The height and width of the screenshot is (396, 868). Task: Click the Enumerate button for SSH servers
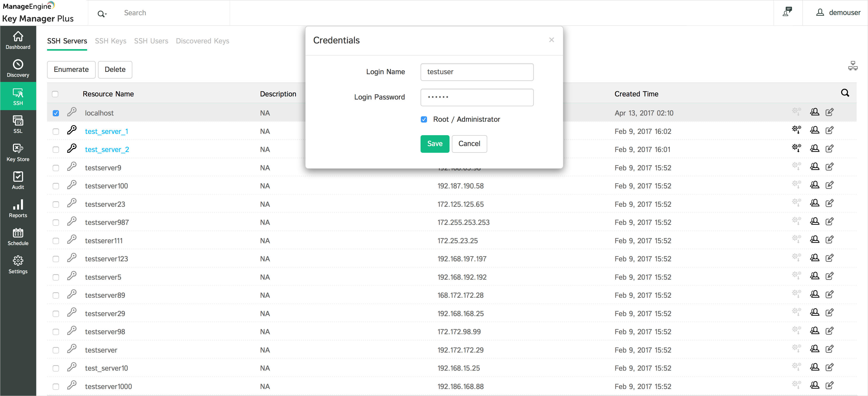71,69
